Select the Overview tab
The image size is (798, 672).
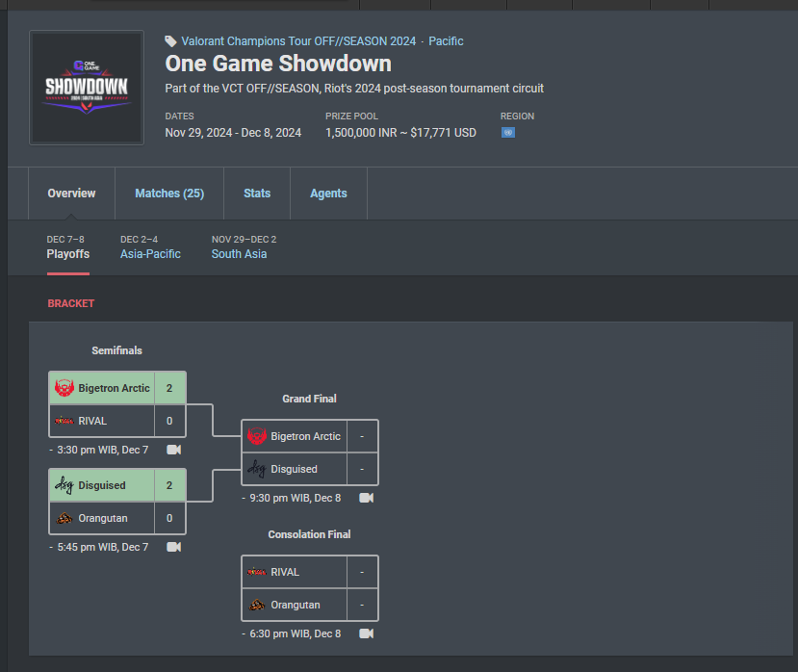click(72, 194)
